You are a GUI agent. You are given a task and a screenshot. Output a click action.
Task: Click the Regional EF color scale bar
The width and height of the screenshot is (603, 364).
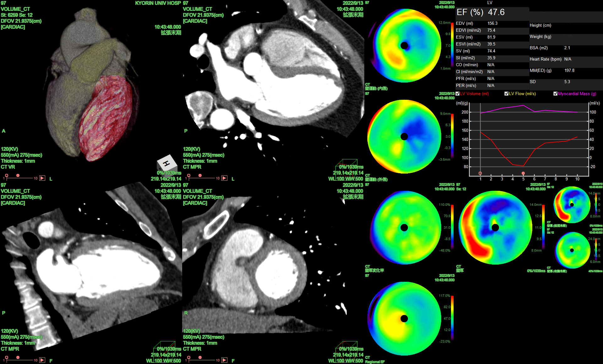tap(452, 318)
